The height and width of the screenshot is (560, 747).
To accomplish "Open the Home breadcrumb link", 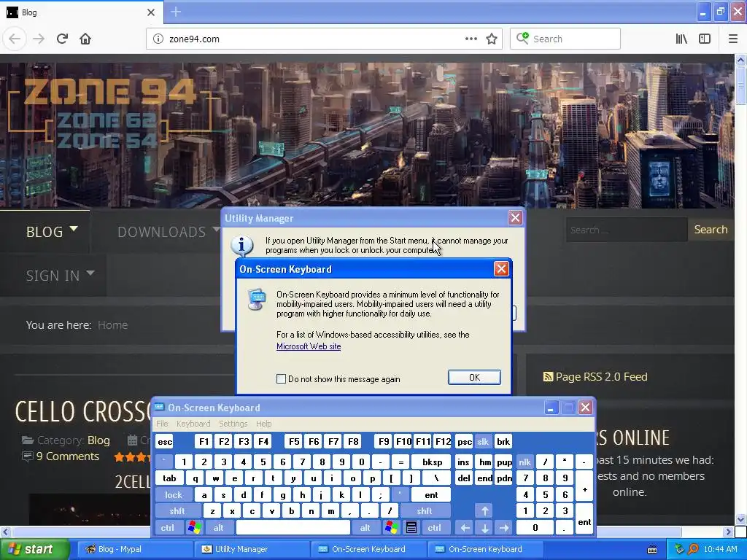I will point(112,324).
